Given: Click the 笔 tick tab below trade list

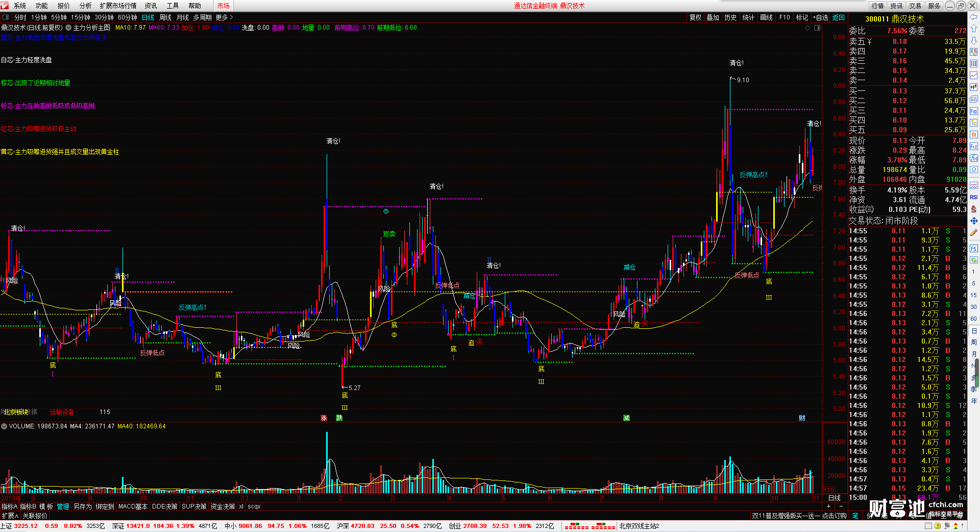Looking at the screenshot, I should 855,516.
